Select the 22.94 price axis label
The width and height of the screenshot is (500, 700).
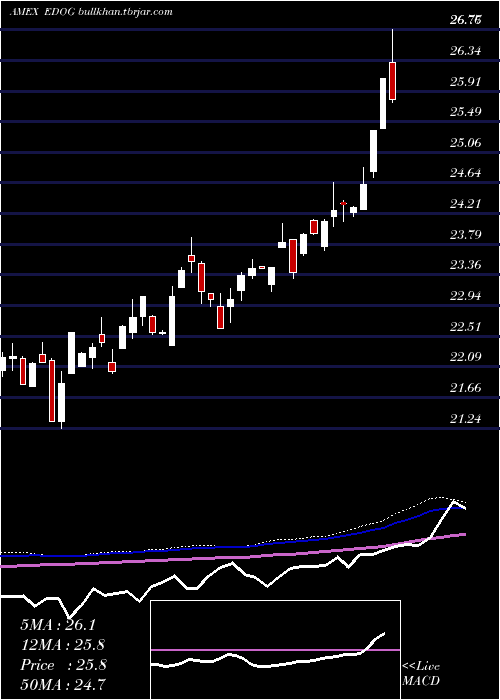click(x=466, y=296)
